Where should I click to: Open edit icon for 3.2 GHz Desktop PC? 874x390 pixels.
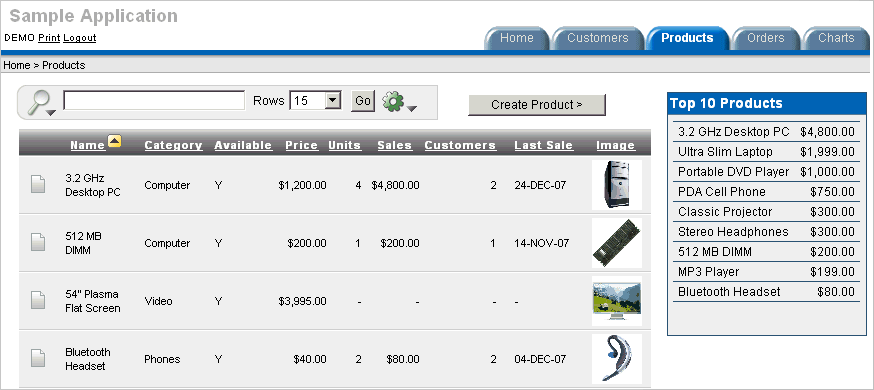click(x=38, y=184)
